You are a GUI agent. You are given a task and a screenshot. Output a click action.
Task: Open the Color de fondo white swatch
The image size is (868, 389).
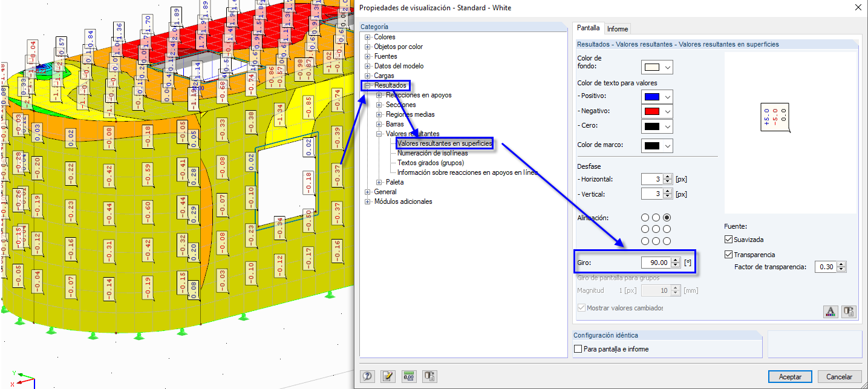(652, 67)
